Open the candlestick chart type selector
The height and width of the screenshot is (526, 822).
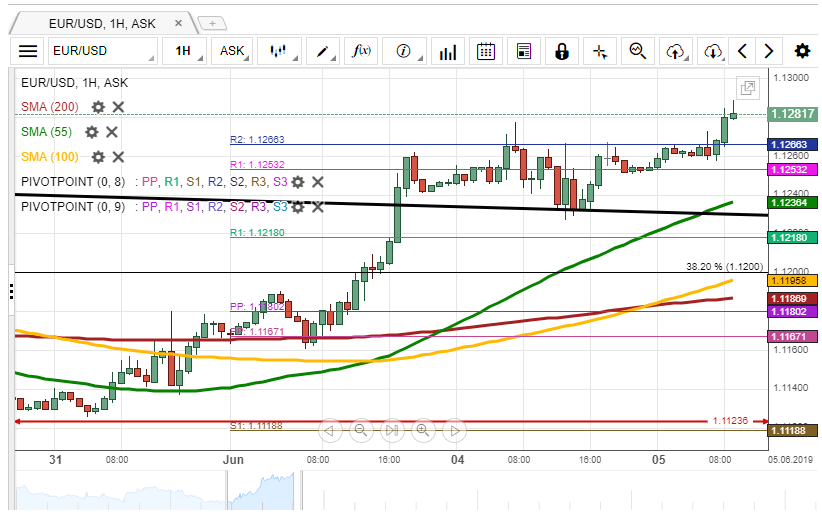point(279,51)
